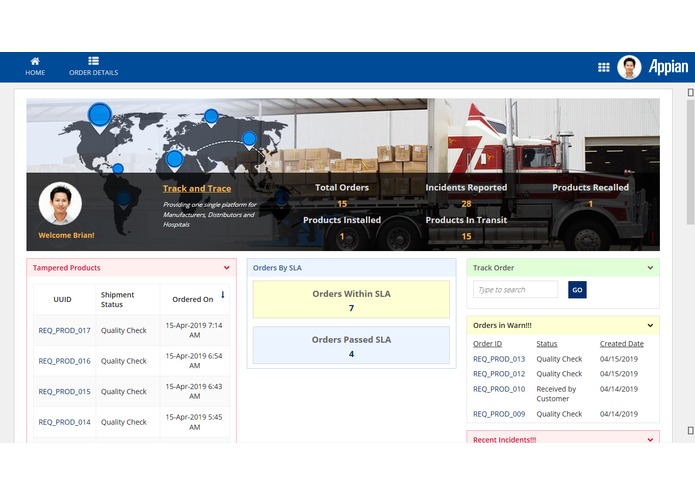Click the Ordered On column header
This screenshot has width=695, height=494.
coord(193,300)
